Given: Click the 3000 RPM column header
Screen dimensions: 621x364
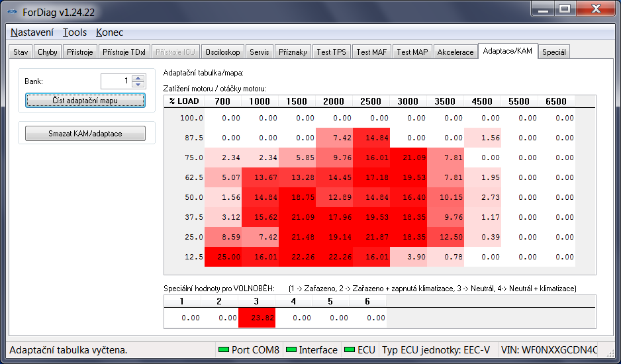Looking at the screenshot, I should 408,101.
